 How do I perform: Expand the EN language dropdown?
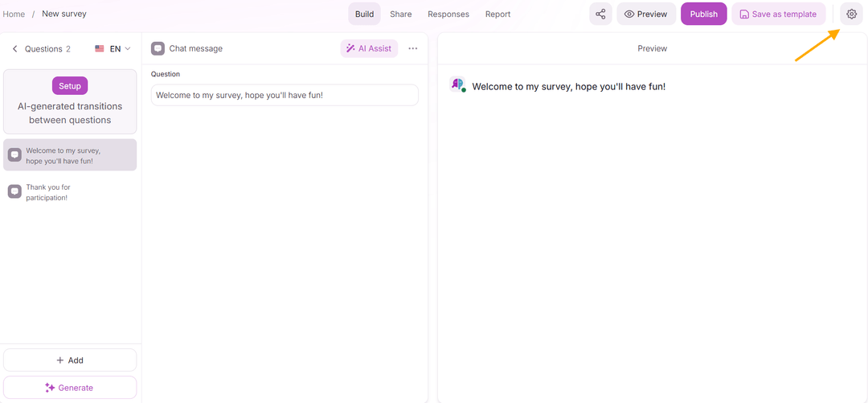click(113, 49)
